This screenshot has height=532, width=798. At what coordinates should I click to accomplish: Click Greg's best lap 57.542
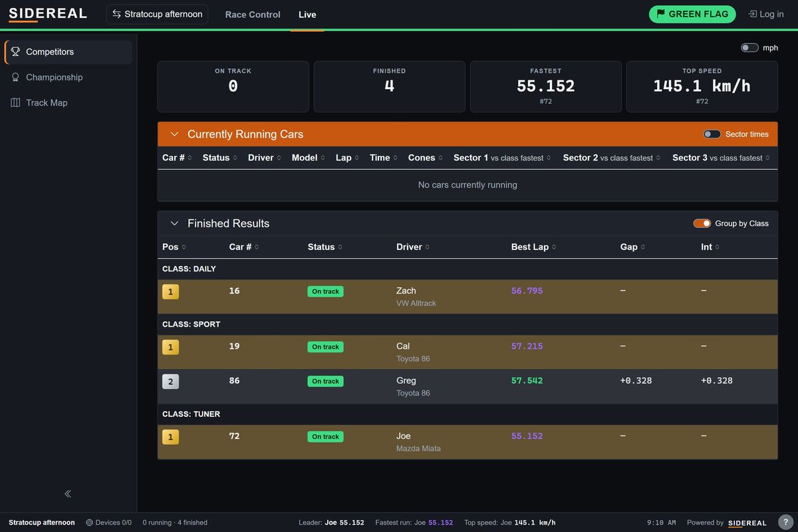click(527, 381)
